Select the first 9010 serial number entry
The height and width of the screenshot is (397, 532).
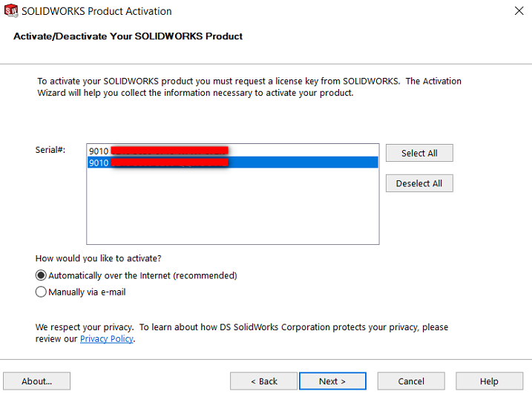tap(232, 151)
